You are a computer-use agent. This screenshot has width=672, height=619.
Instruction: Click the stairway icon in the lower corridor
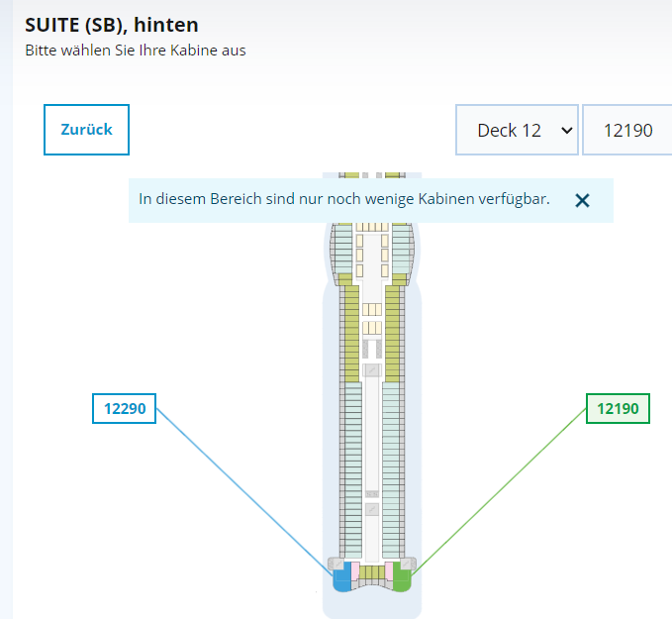pyautogui.click(x=371, y=509)
